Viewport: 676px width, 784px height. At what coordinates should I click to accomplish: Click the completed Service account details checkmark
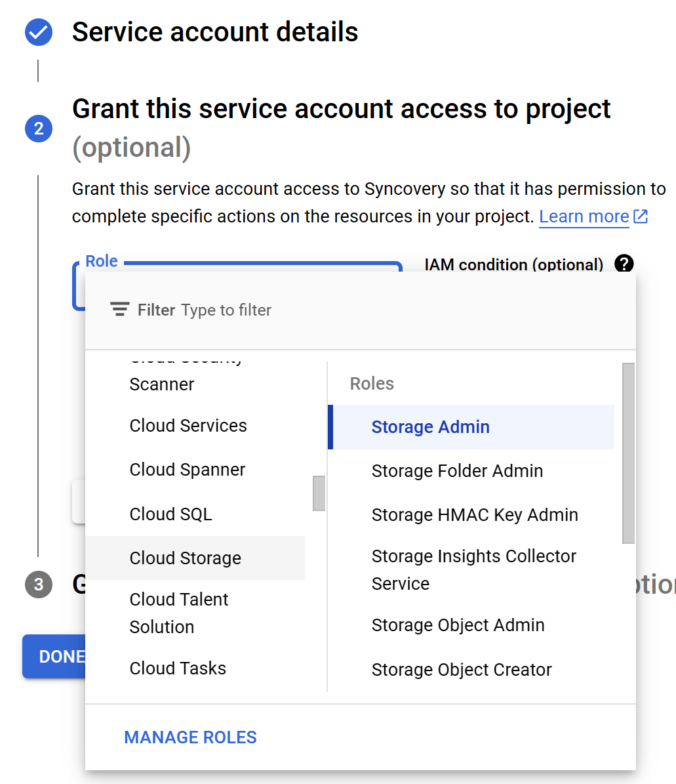click(x=37, y=31)
